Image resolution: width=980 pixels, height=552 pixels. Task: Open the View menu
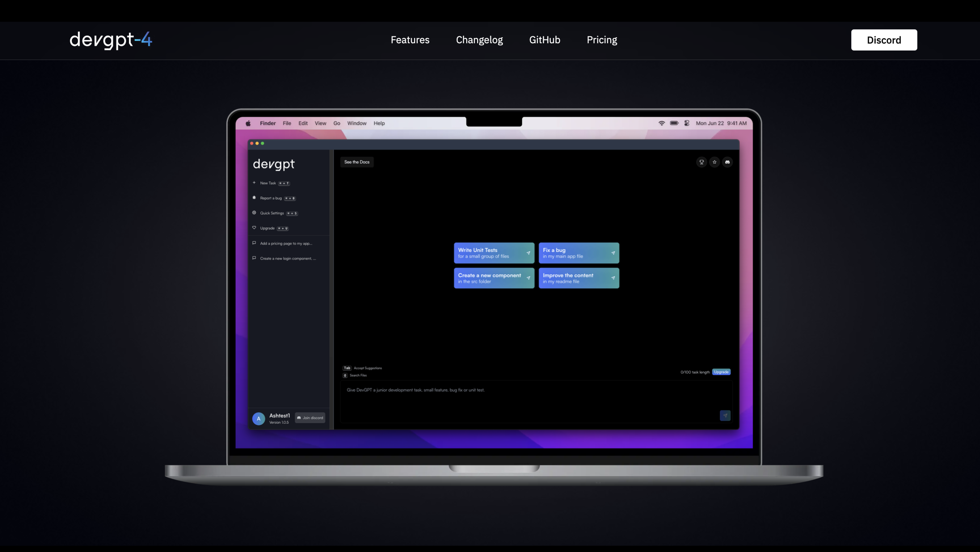pos(320,123)
